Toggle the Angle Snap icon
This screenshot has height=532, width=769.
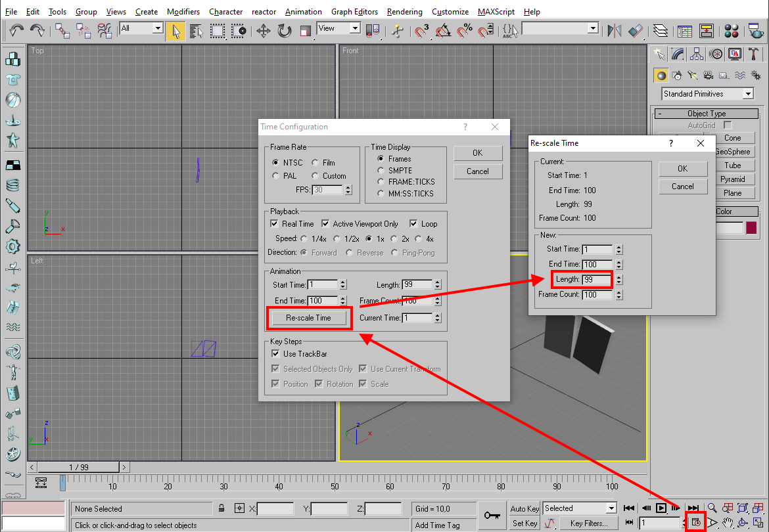click(443, 31)
